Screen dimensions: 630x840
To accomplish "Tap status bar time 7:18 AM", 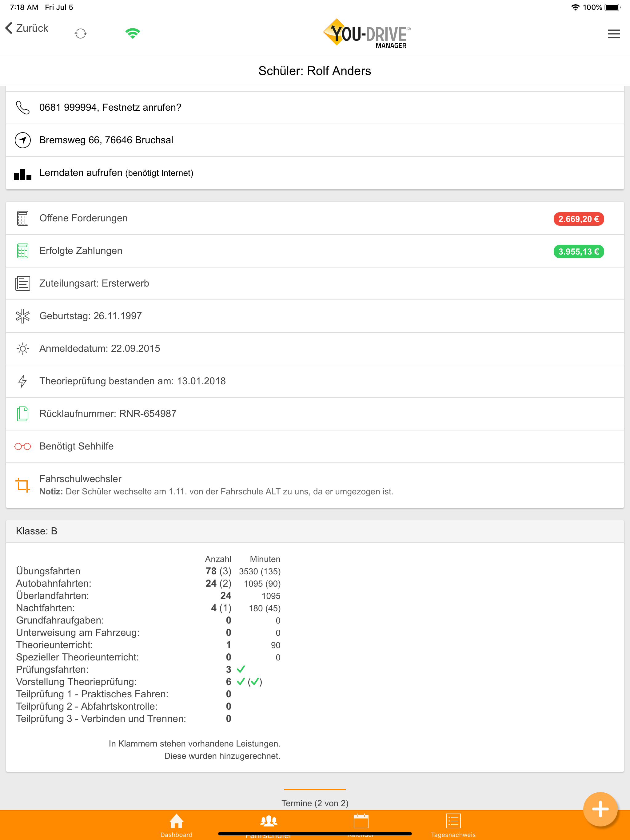I will tap(24, 7).
